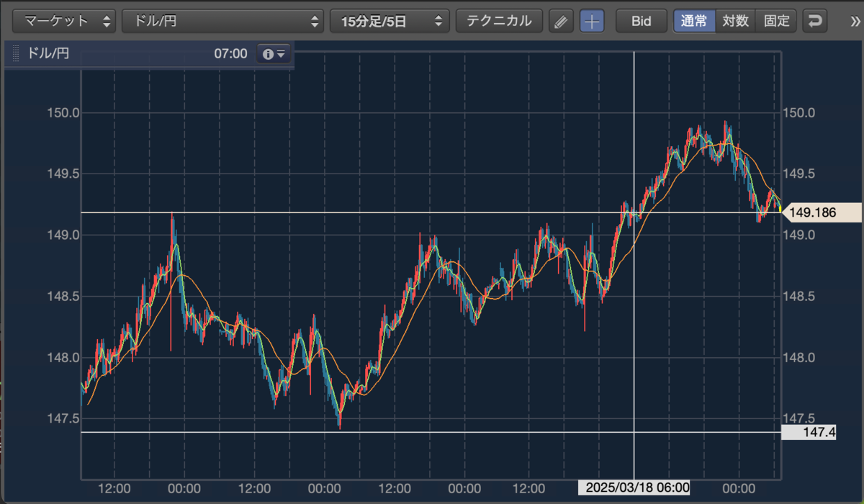Image resolution: width=864 pixels, height=504 pixels.
Task: Switch chart scale to 固定
Action: 776,21
